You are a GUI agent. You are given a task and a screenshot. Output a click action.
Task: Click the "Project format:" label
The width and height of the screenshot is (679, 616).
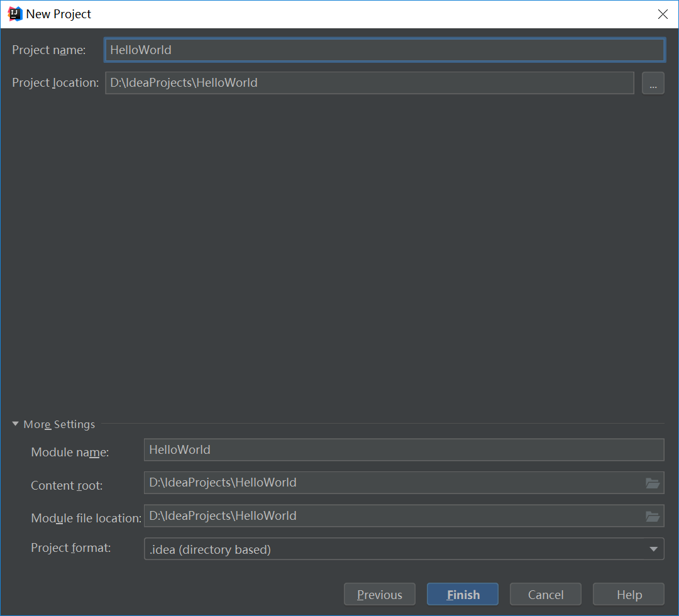pos(70,548)
